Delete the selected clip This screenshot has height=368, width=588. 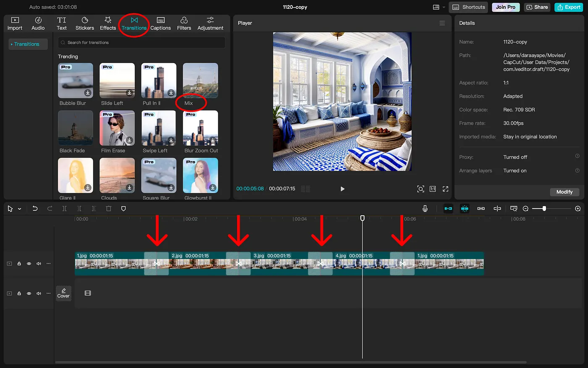click(x=108, y=209)
